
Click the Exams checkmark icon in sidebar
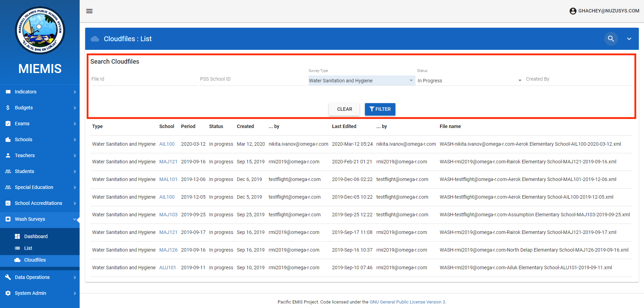pyautogui.click(x=8, y=124)
